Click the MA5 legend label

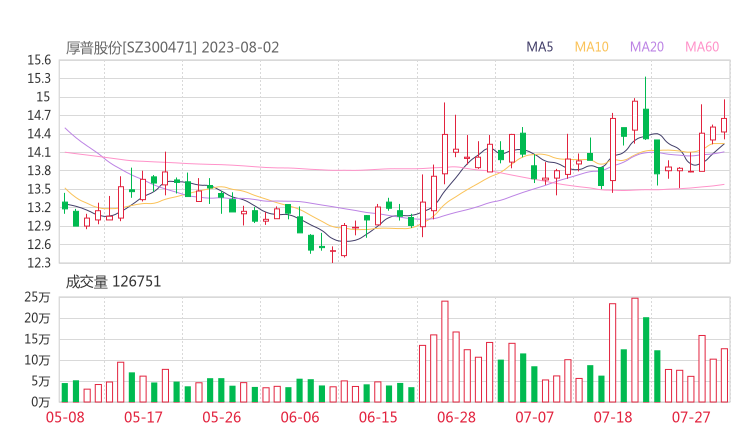pyautogui.click(x=539, y=47)
